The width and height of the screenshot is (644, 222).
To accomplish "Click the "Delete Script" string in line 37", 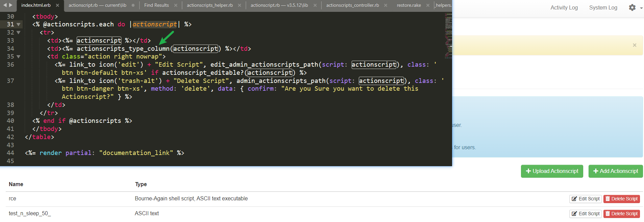I will 201,81.
